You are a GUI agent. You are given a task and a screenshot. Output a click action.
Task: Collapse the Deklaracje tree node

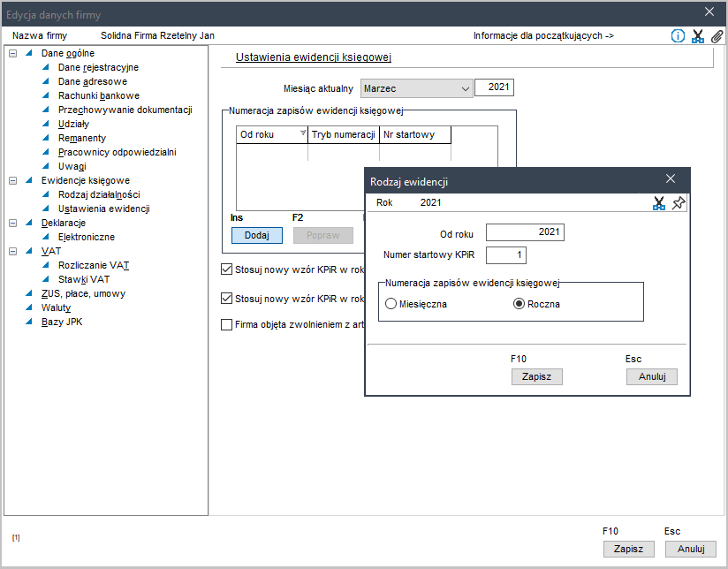click(x=13, y=223)
